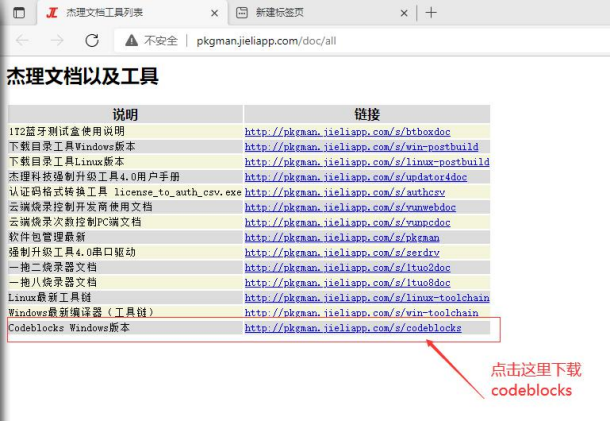Open the serdrv link
The width and height of the screenshot is (610, 421).
point(342,253)
